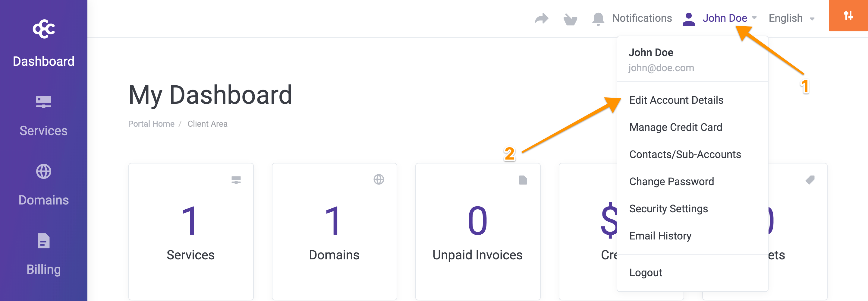This screenshot has height=301, width=868.
Task: Choose Manage Credit Card from menu
Action: (x=675, y=127)
